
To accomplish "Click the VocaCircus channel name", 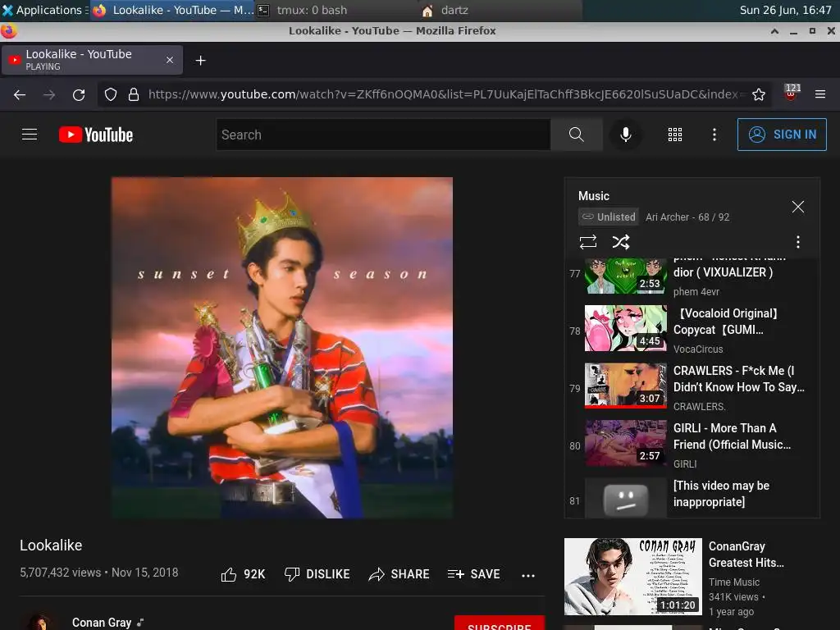I will click(x=698, y=349).
